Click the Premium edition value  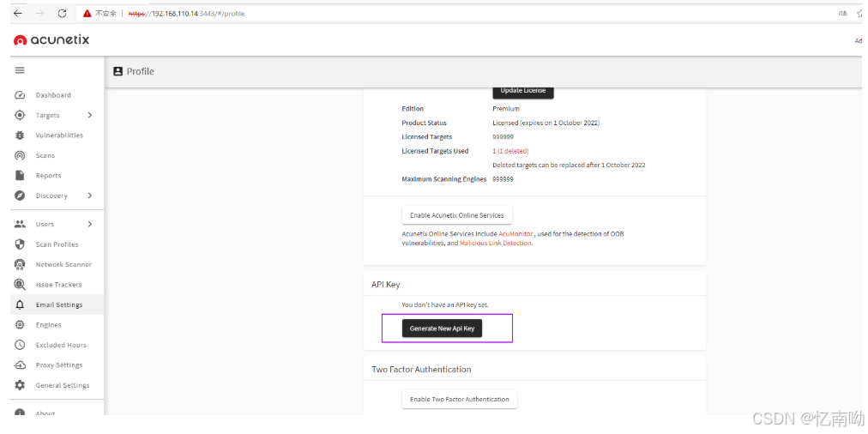pos(506,108)
